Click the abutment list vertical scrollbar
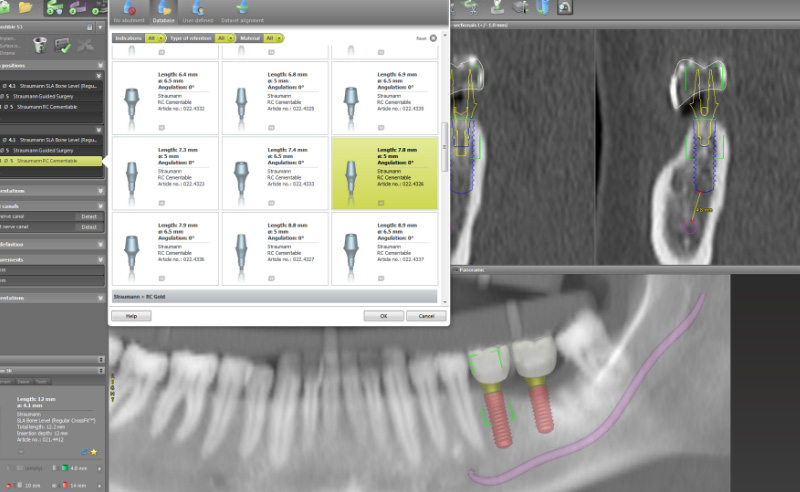800x492 pixels. pyautogui.click(x=444, y=147)
